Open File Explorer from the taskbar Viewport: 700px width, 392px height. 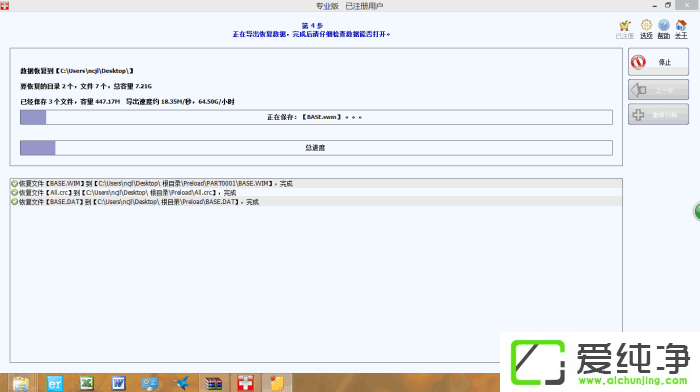[x=21, y=383]
